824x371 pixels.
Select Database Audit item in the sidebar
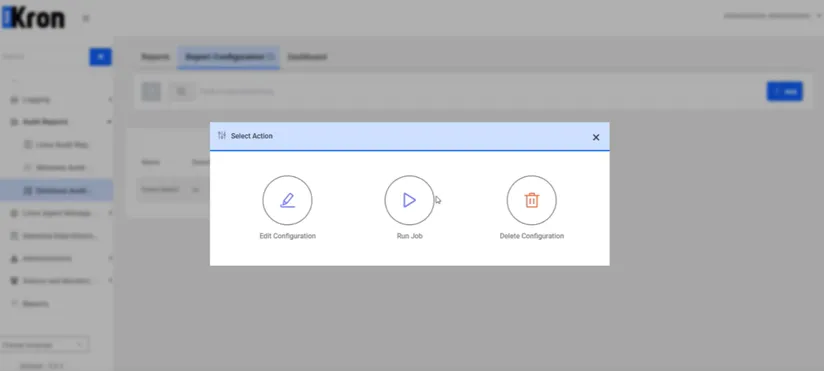[57, 191]
